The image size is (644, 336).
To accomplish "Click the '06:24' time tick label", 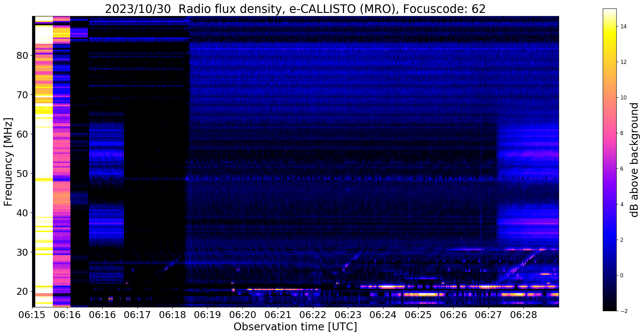I will (x=383, y=315).
